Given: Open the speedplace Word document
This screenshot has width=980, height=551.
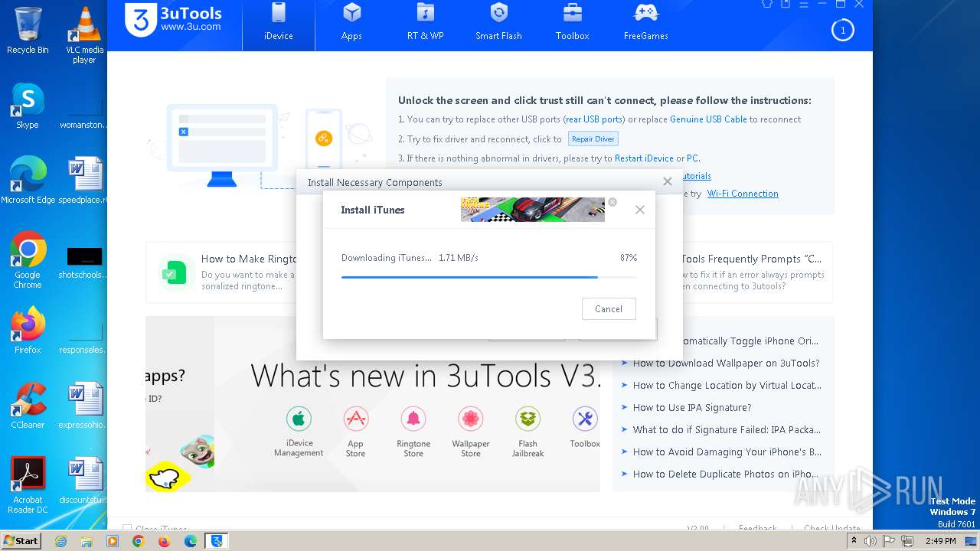Looking at the screenshot, I should (84, 180).
